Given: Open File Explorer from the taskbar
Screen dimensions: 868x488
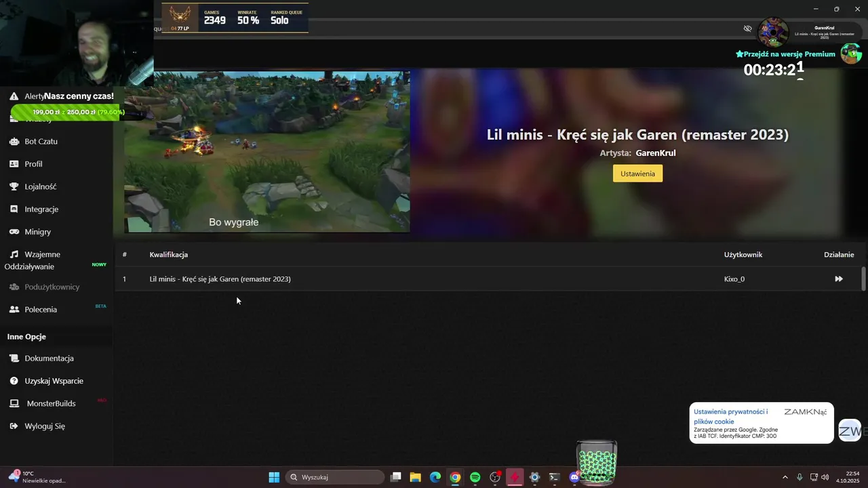Looking at the screenshot, I should pyautogui.click(x=416, y=477).
